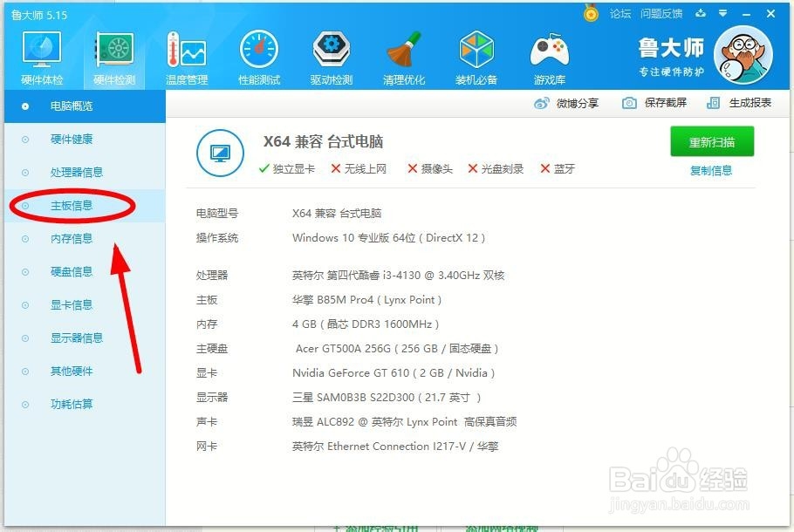Select 其他硬件 sidebar item
Image resolution: width=794 pixels, height=532 pixels.
pyautogui.click(x=86, y=372)
